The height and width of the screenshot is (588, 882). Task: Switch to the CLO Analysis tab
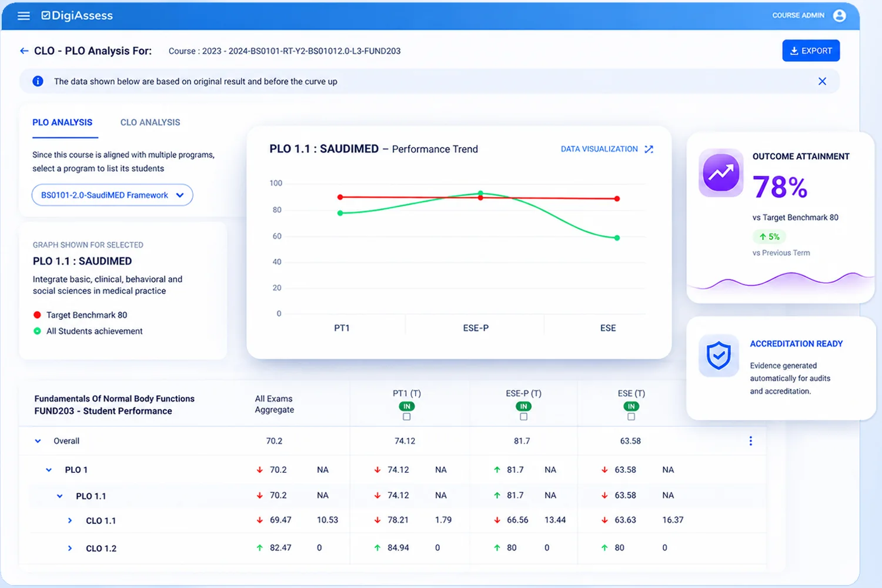click(150, 122)
